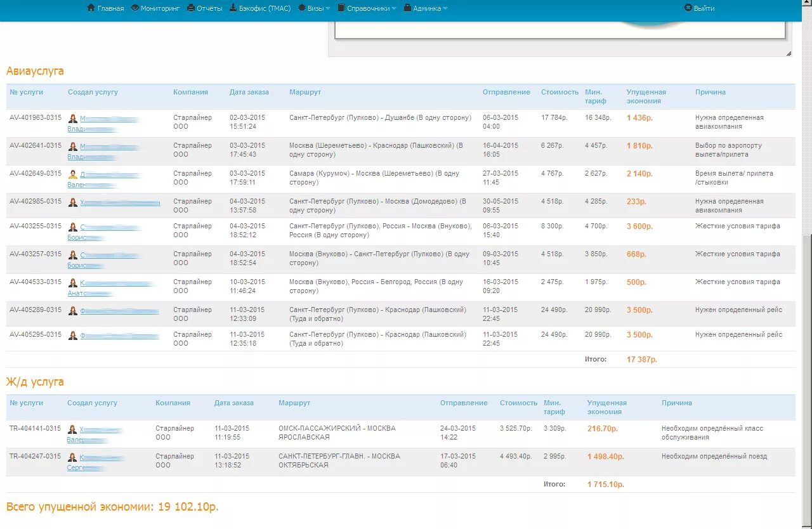Click user avatar icon in row AV-402649-0315
The width and height of the screenshot is (812, 529).
tap(73, 174)
